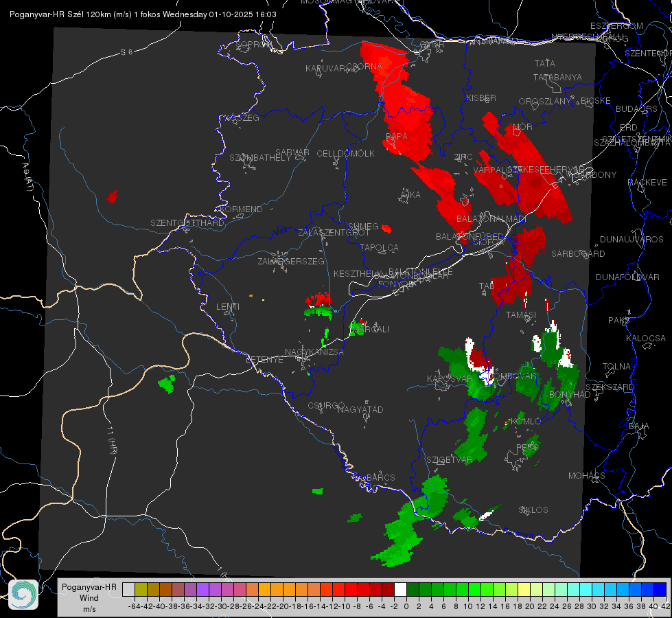Click the KALOCSA city label

[x=645, y=339]
